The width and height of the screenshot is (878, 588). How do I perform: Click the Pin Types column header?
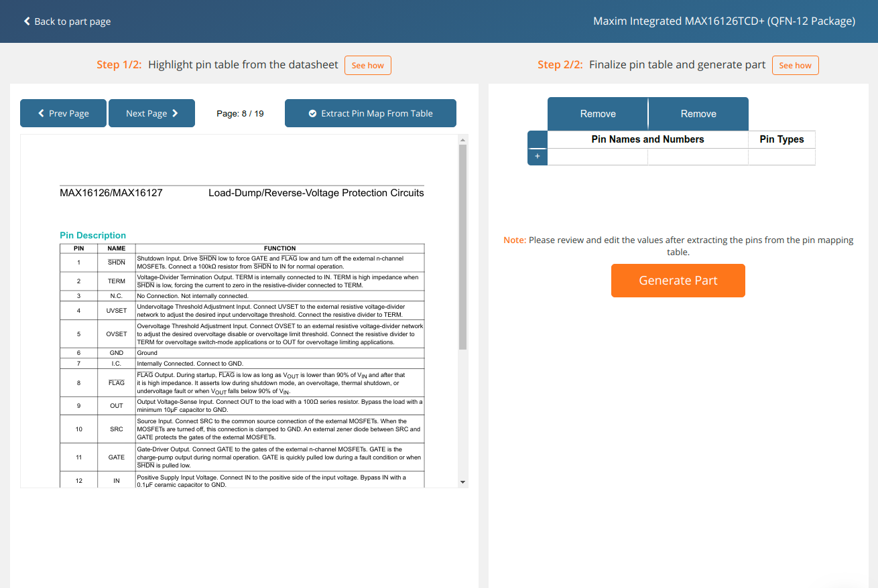click(781, 139)
